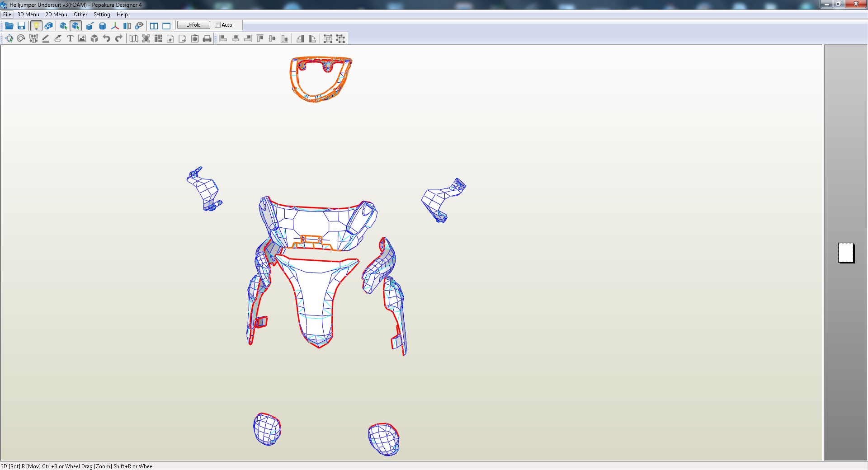The width and height of the screenshot is (868, 470).
Task: Click the grey 3D box tool icon
Action: point(94,38)
